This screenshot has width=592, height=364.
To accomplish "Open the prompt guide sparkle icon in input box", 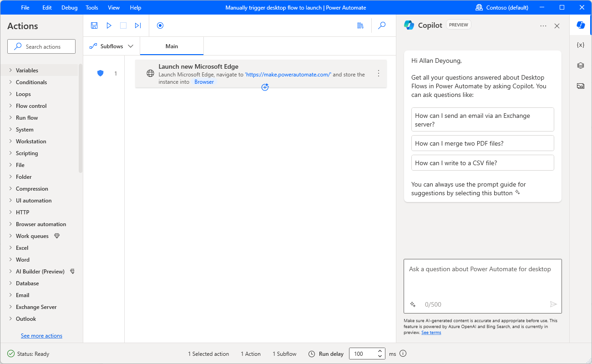I will click(413, 304).
